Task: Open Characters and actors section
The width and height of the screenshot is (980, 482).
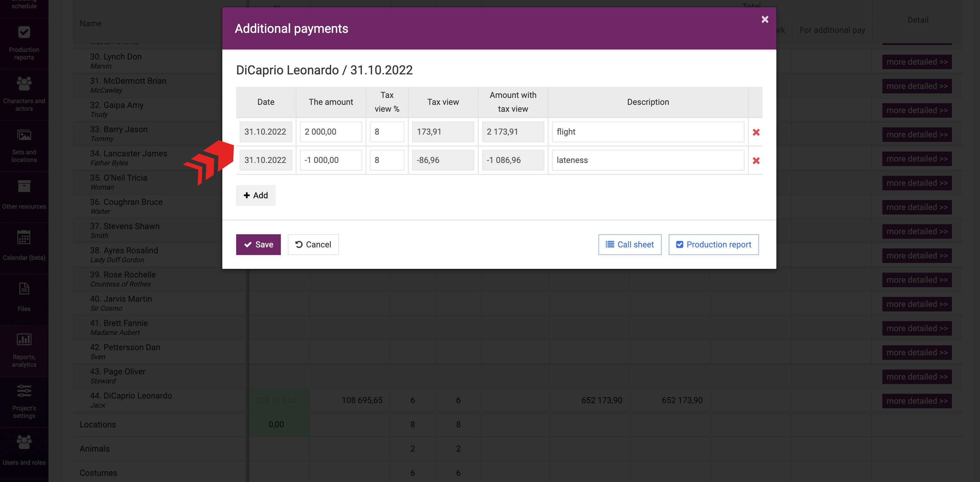Action: 24,95
